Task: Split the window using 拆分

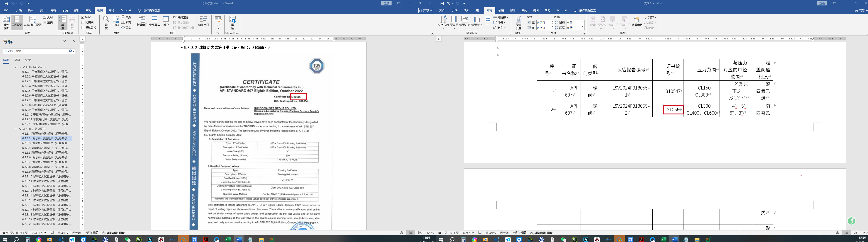Action: (166, 21)
